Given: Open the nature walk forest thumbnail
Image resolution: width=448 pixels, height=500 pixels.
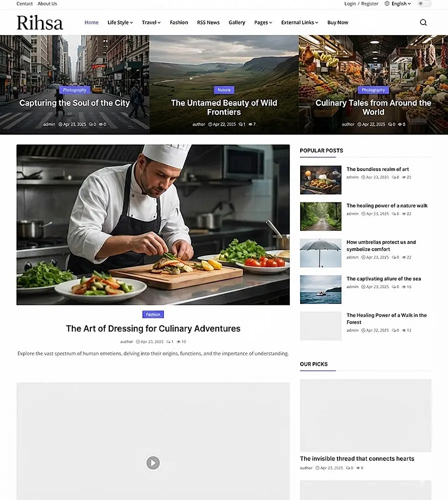Looking at the screenshot, I should pyautogui.click(x=321, y=216).
